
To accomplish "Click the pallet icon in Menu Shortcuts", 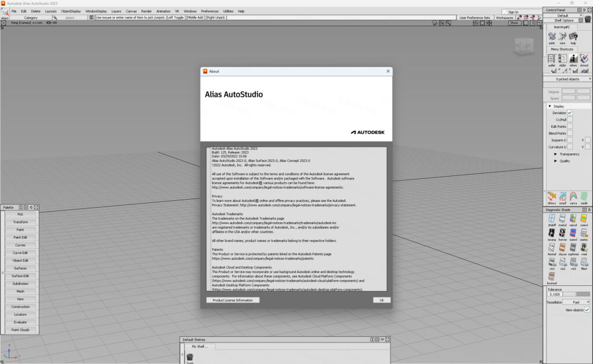I will 552,58.
